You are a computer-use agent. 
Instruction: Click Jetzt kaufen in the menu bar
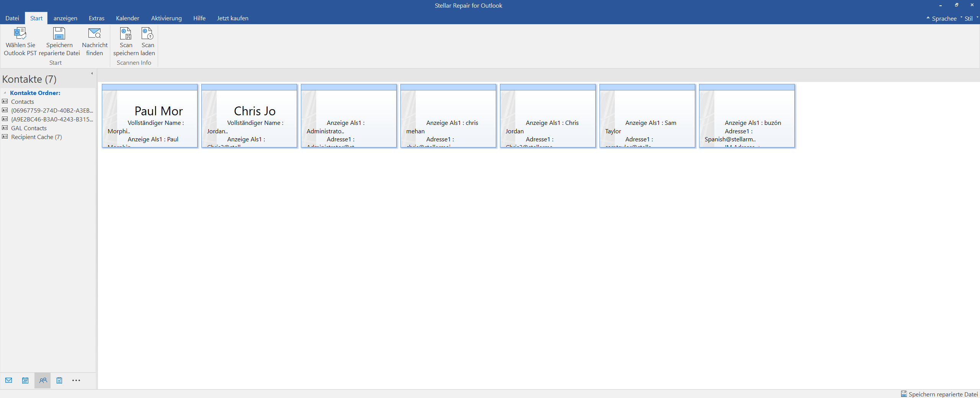tap(232, 18)
